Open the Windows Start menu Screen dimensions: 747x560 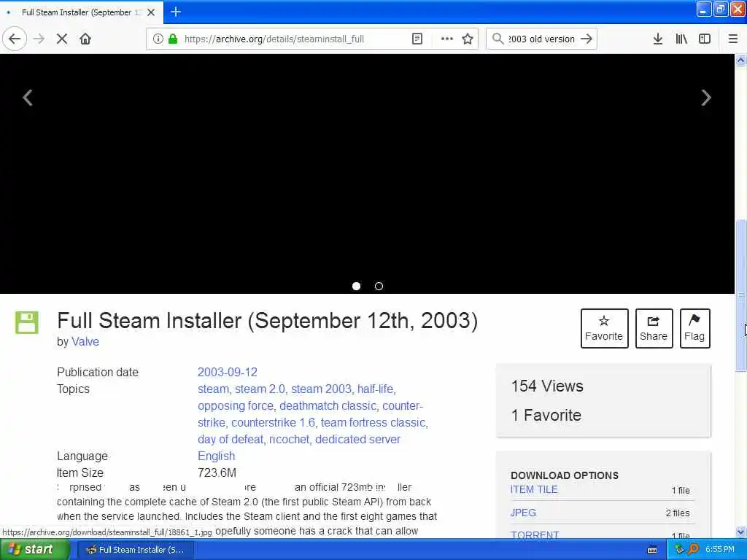[x=34, y=550]
